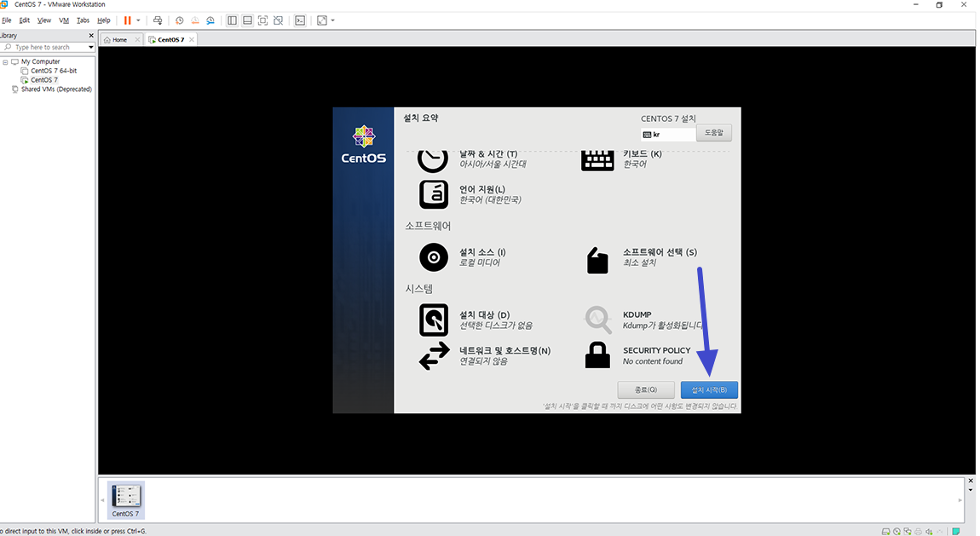Open the File menu
The width and height of the screenshot is (980, 536).
(7, 20)
